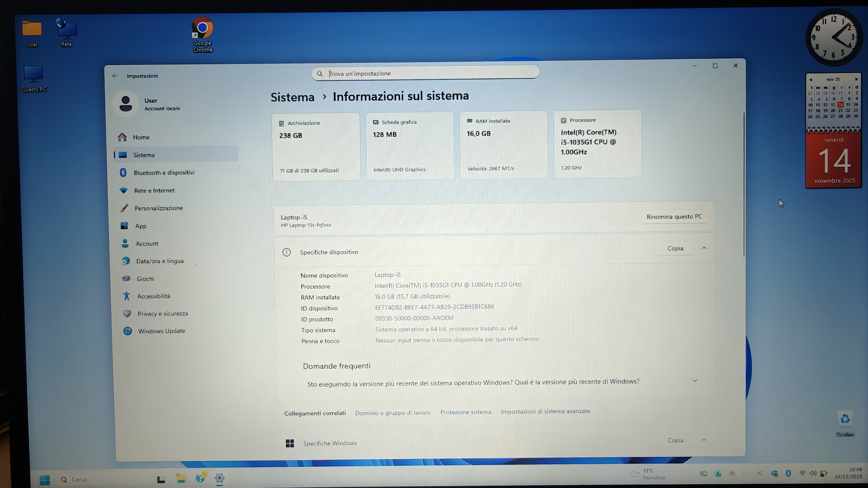Select the Accessibilità category

pyautogui.click(x=154, y=296)
